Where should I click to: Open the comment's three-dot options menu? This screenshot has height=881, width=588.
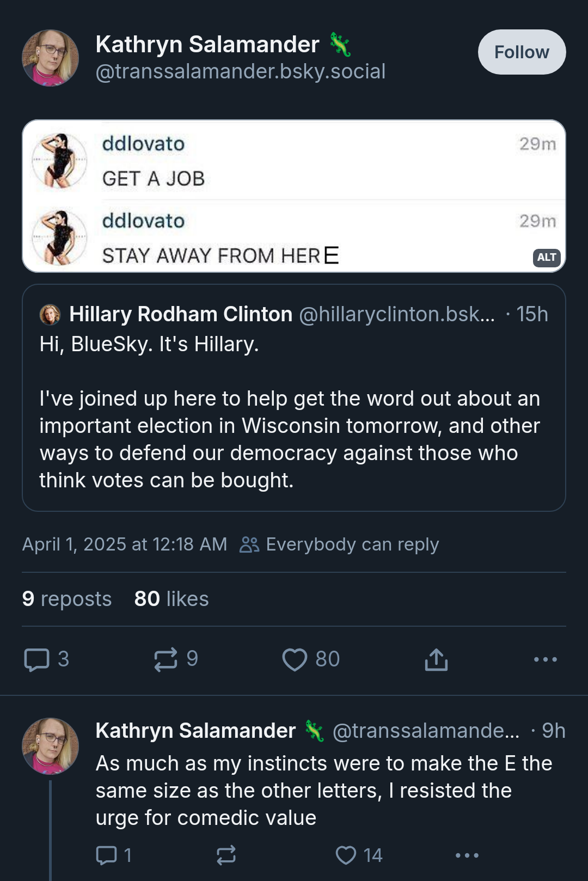coord(467,855)
